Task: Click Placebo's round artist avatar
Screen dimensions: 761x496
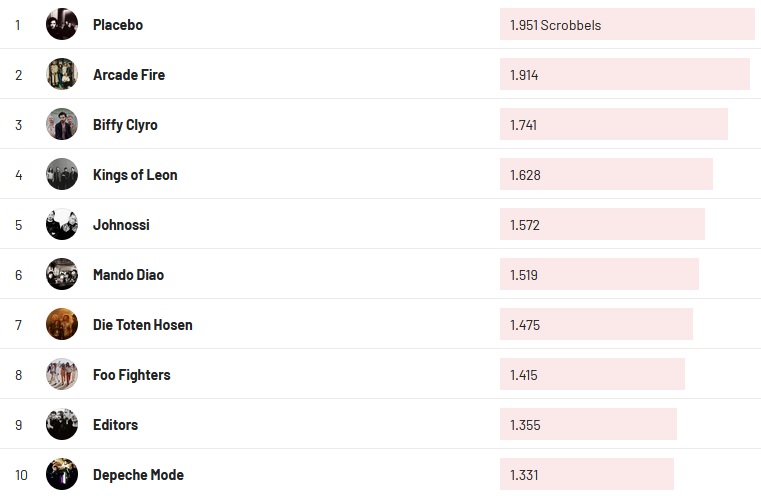Action: click(x=62, y=24)
